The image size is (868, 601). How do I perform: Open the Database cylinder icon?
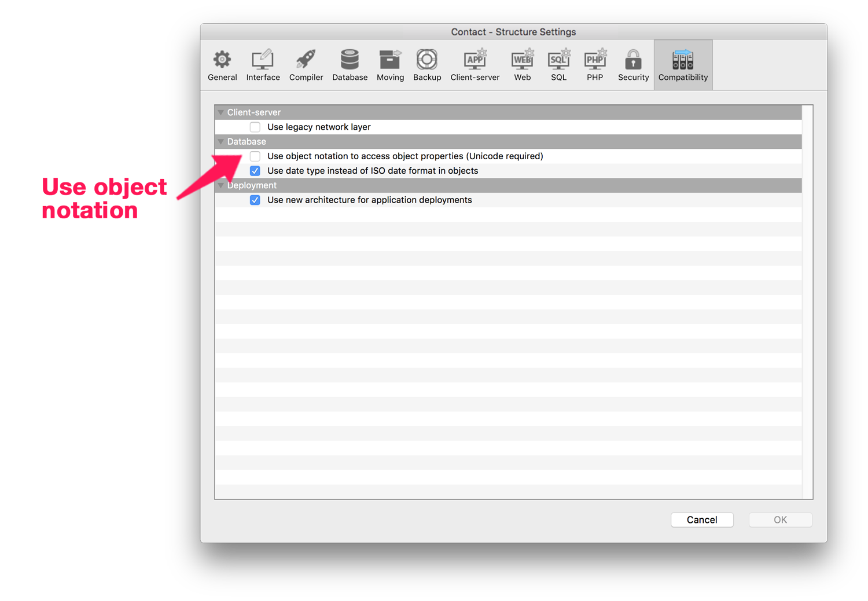[x=350, y=60]
